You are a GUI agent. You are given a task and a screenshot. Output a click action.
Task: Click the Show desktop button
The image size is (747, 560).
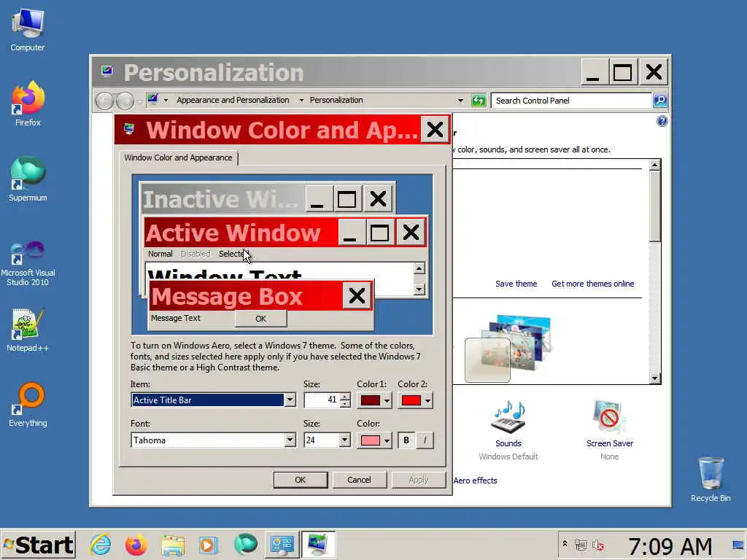point(739,545)
